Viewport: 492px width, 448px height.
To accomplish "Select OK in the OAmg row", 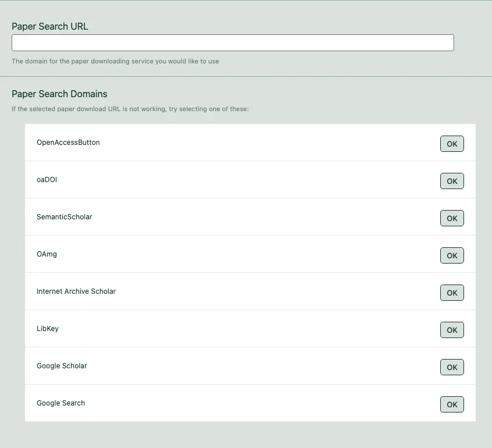I will (x=452, y=256).
